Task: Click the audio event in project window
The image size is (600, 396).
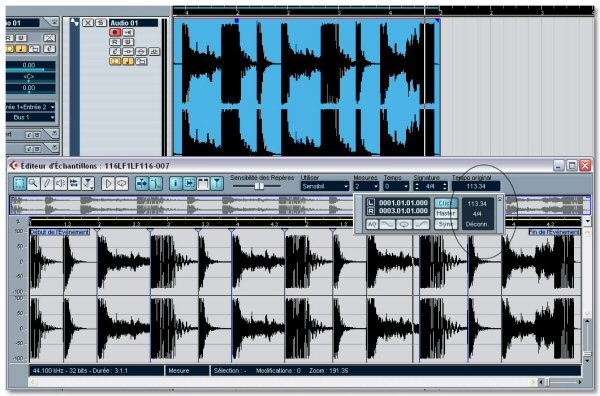Action: pos(306,87)
